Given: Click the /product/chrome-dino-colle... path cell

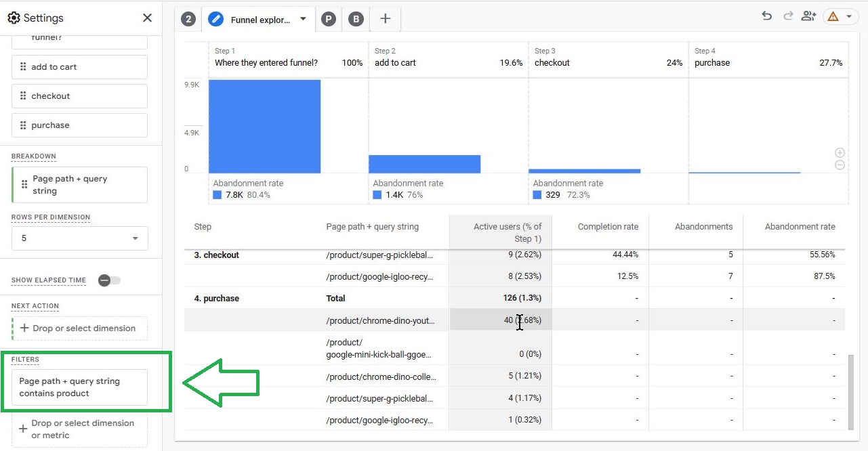Looking at the screenshot, I should pyautogui.click(x=381, y=377).
